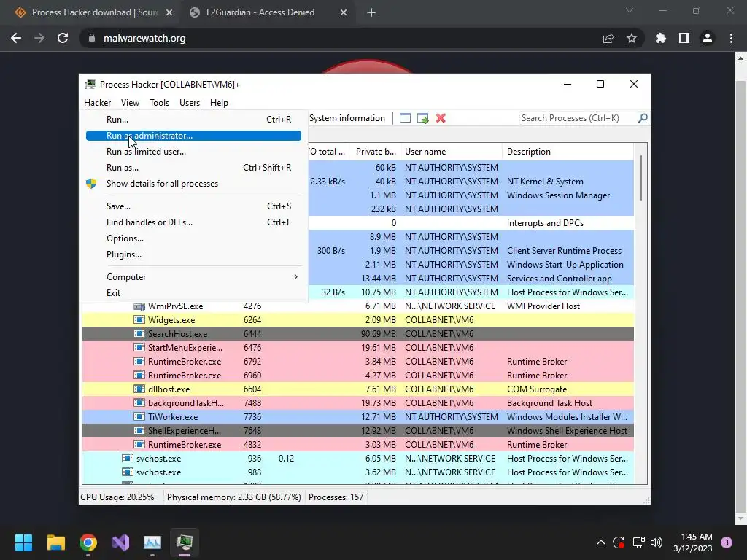
Task: Open the View menu
Action: pyautogui.click(x=130, y=103)
